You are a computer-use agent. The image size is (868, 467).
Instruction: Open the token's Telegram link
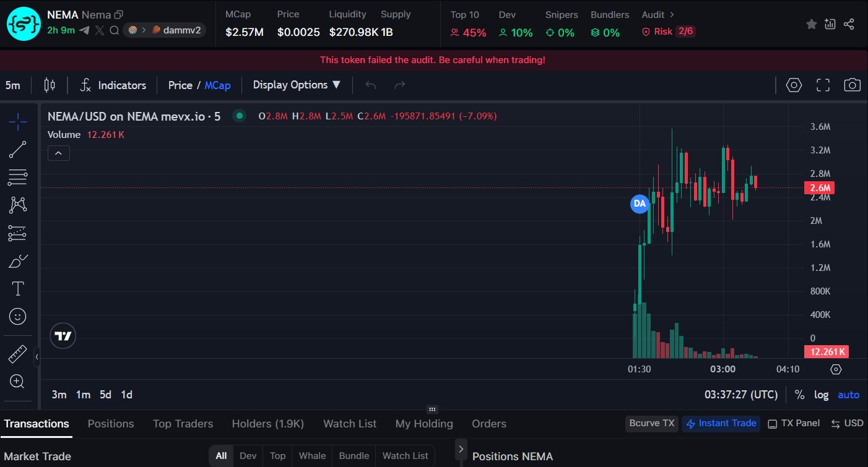pyautogui.click(x=84, y=30)
